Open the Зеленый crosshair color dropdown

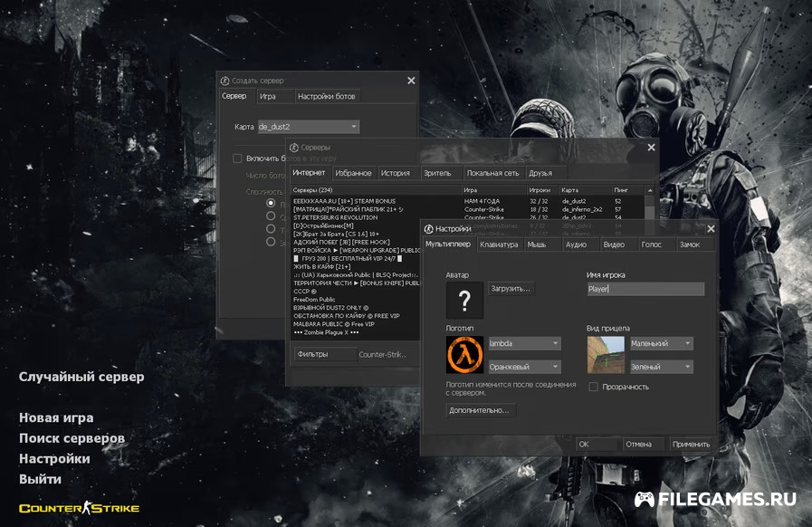662,367
